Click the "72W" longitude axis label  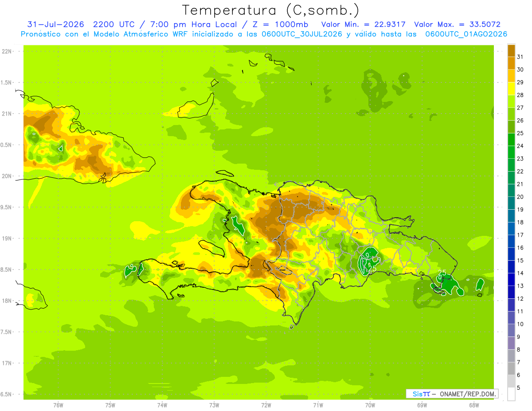point(266,404)
